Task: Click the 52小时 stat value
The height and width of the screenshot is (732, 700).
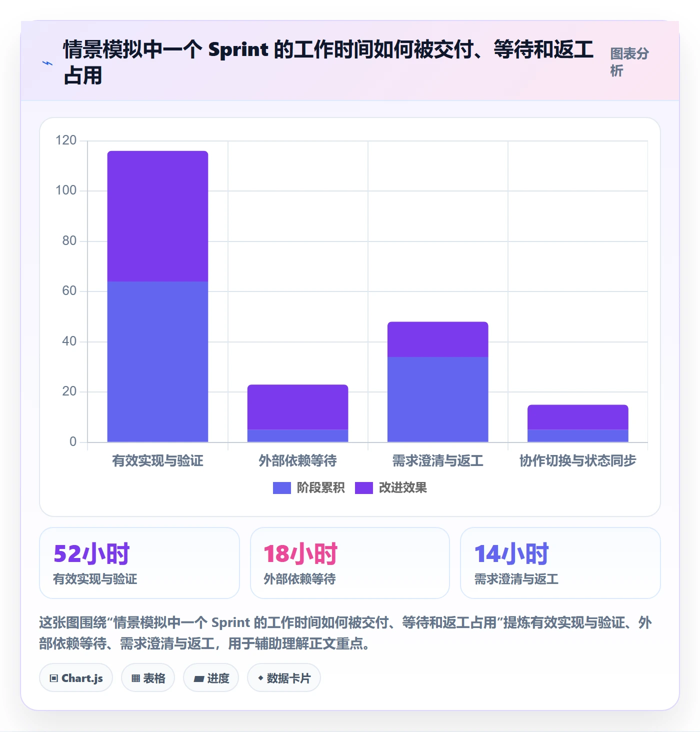Action: pos(91,553)
